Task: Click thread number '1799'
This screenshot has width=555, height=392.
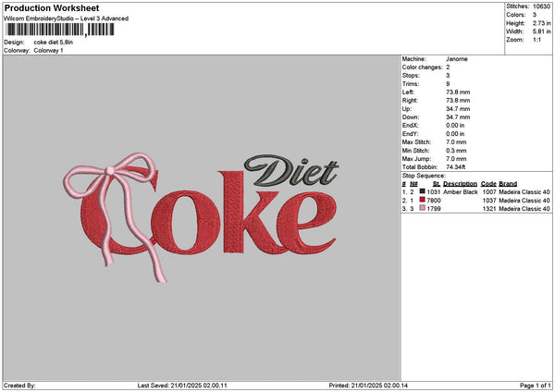Action: (x=434, y=209)
